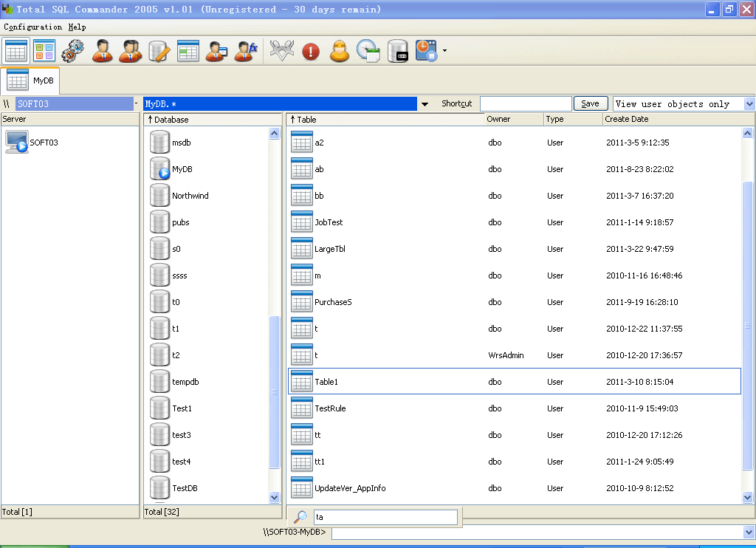
Task: Open the gears settings toolbar icon
Action: tap(73, 51)
